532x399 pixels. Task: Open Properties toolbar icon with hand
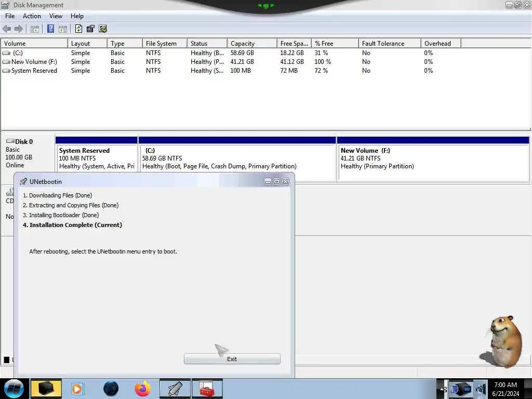pos(90,29)
